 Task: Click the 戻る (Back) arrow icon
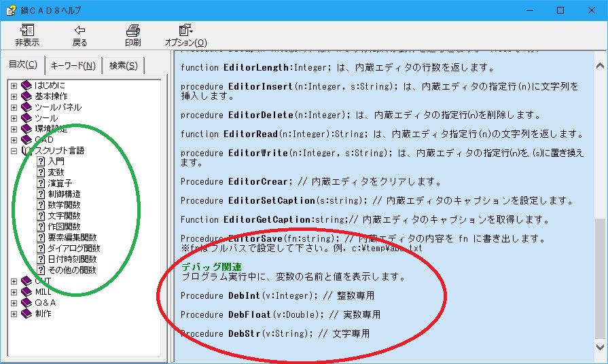click(x=79, y=31)
